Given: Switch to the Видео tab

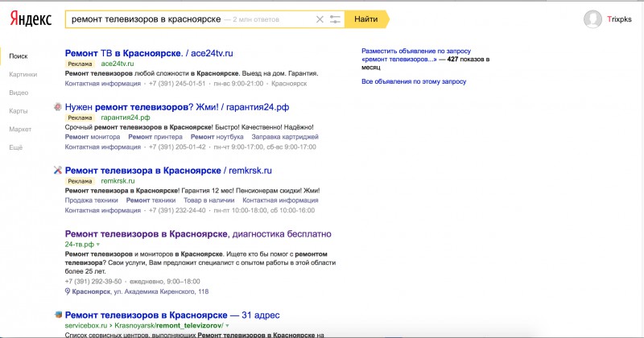Looking at the screenshot, I should click(19, 93).
